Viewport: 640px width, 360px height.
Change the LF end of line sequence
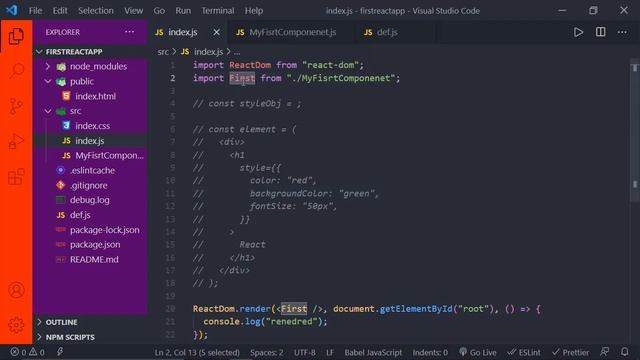pos(330,352)
